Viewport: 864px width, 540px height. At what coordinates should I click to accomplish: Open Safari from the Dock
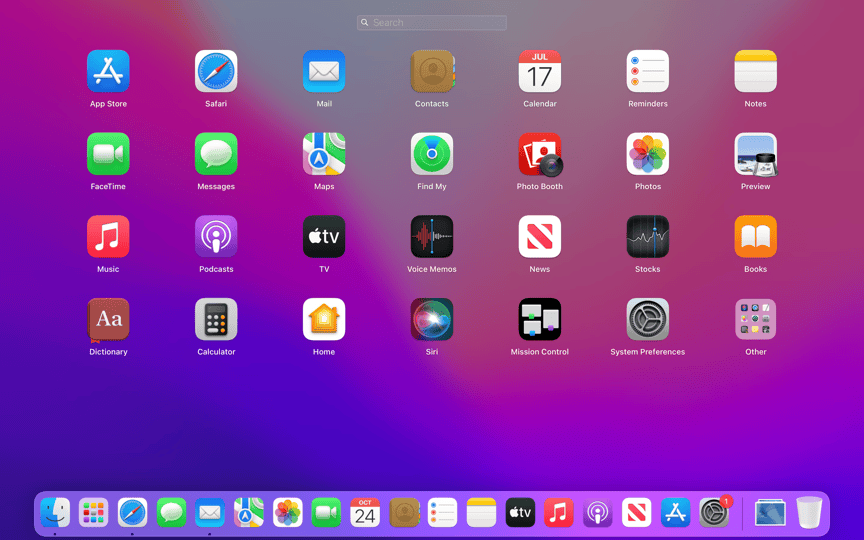[132, 512]
